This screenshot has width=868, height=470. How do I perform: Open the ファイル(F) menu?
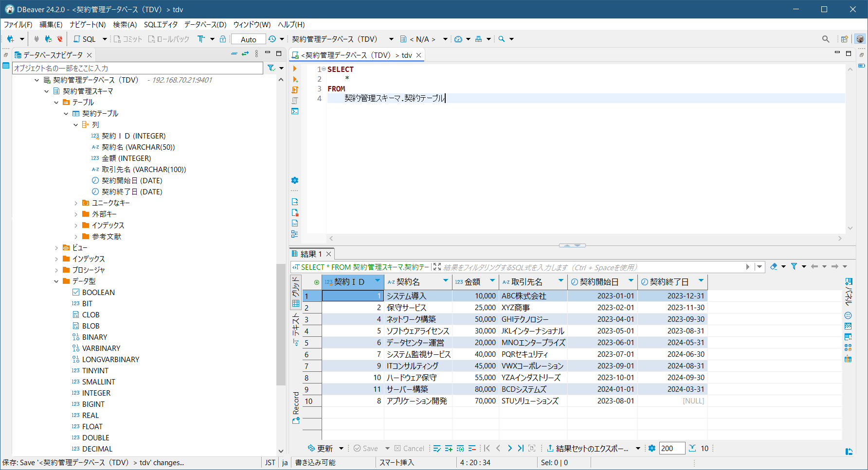18,24
